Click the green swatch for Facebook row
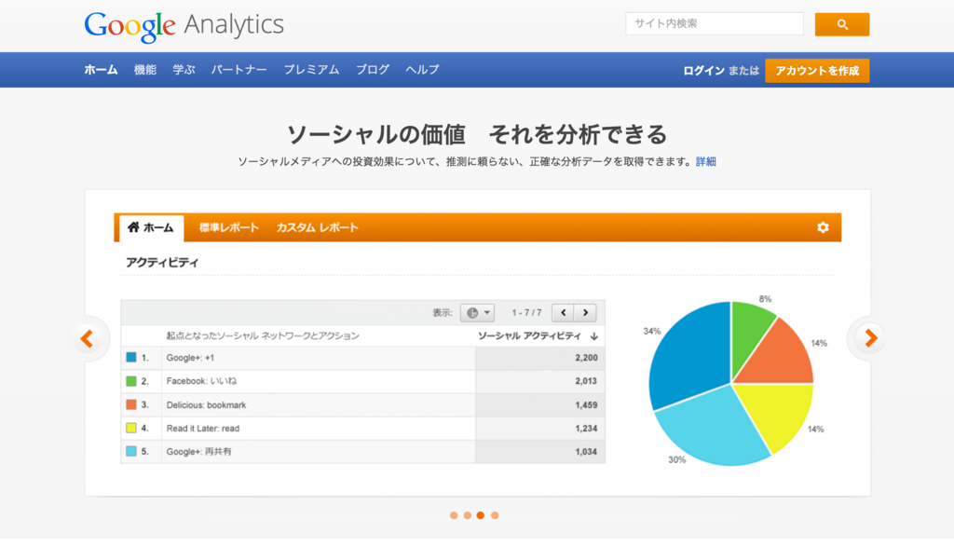Screen dimensions: 954x560 (x=130, y=381)
